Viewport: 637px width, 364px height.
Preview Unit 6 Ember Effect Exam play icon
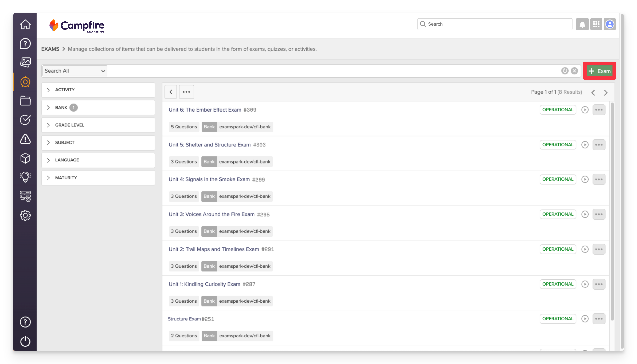[x=585, y=110]
